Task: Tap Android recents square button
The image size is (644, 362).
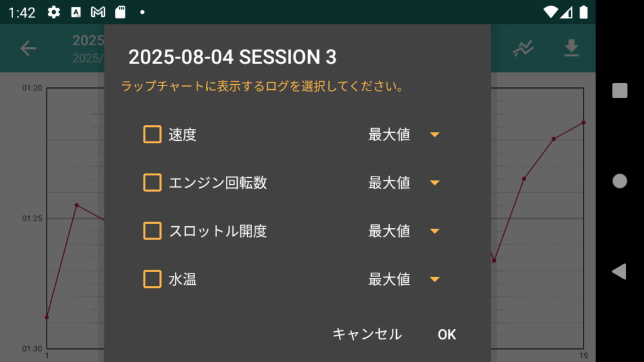Action: (619, 90)
